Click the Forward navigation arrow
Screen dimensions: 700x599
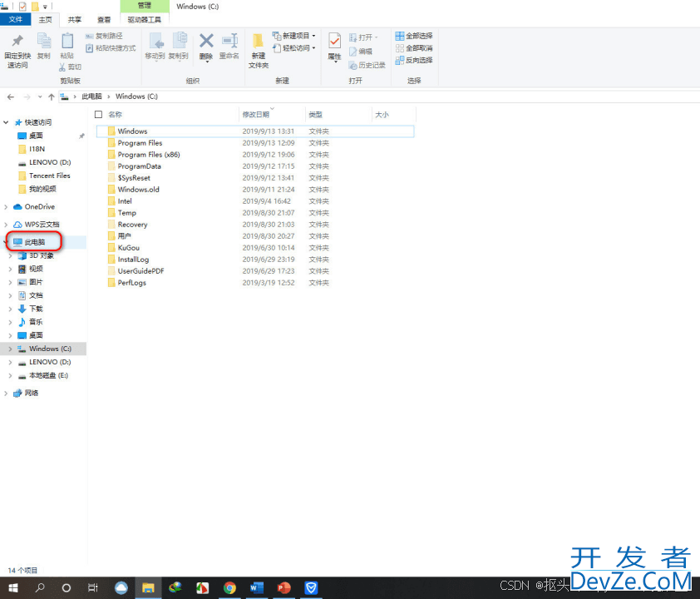[27, 97]
